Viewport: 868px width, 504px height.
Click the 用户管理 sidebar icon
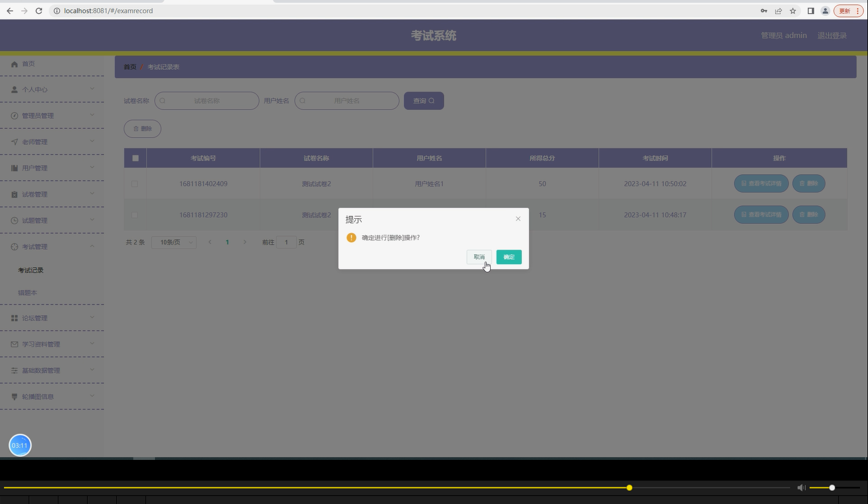coord(14,168)
